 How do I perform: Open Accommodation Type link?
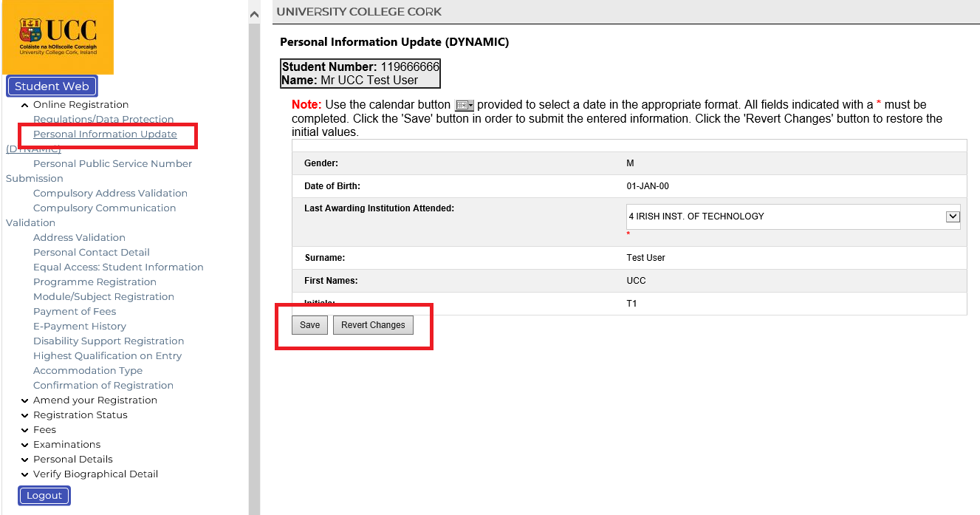pyautogui.click(x=88, y=371)
